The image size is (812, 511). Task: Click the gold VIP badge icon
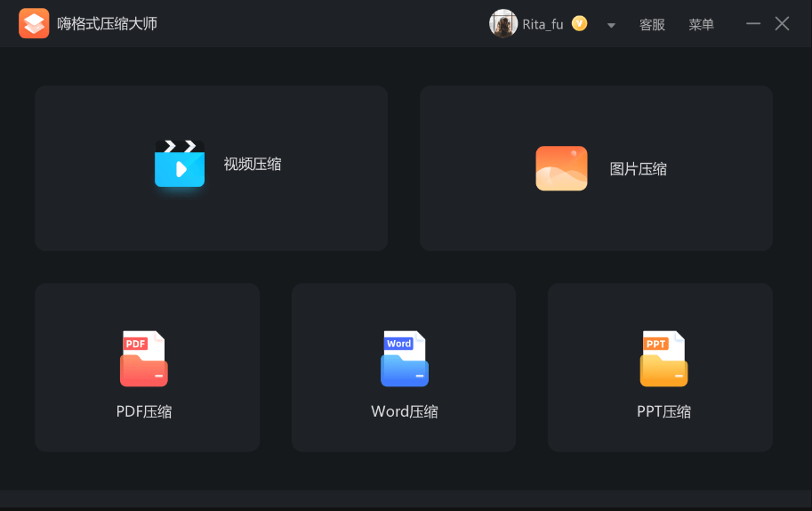tap(580, 23)
